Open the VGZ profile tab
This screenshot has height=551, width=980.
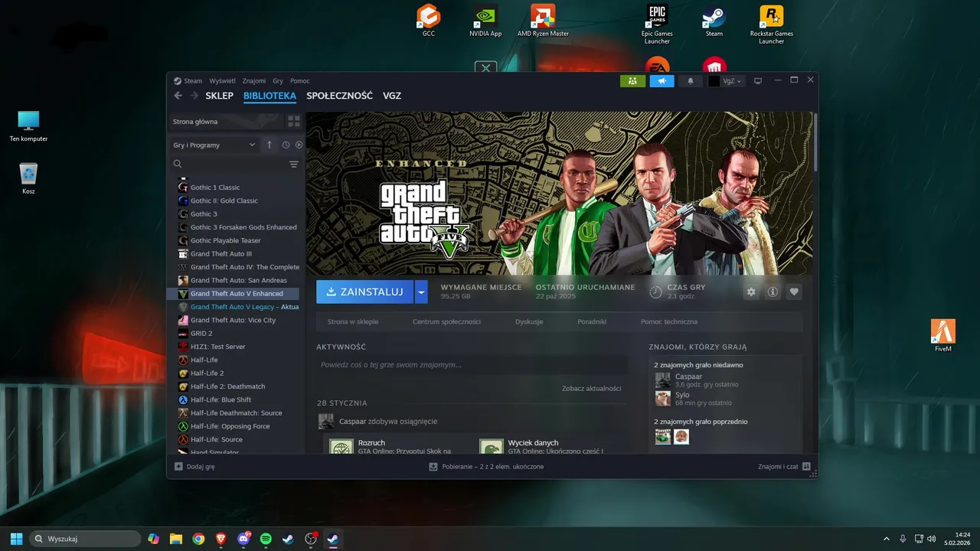coord(392,96)
